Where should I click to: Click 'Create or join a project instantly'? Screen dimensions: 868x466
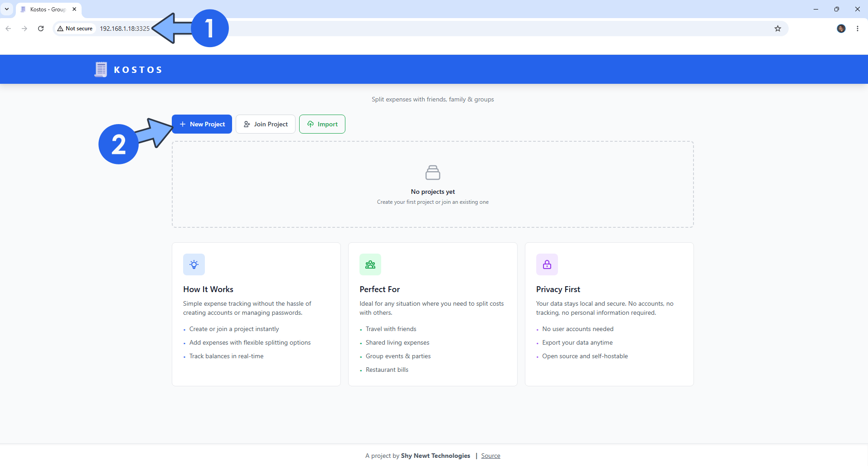tap(234, 329)
